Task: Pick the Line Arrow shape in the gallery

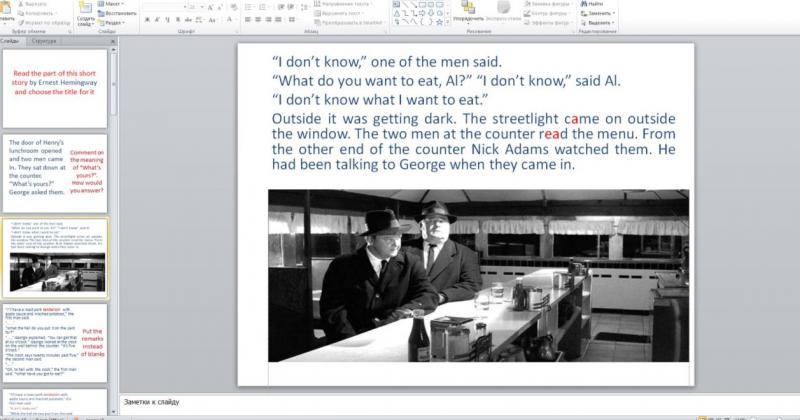Action: (x=414, y=5)
